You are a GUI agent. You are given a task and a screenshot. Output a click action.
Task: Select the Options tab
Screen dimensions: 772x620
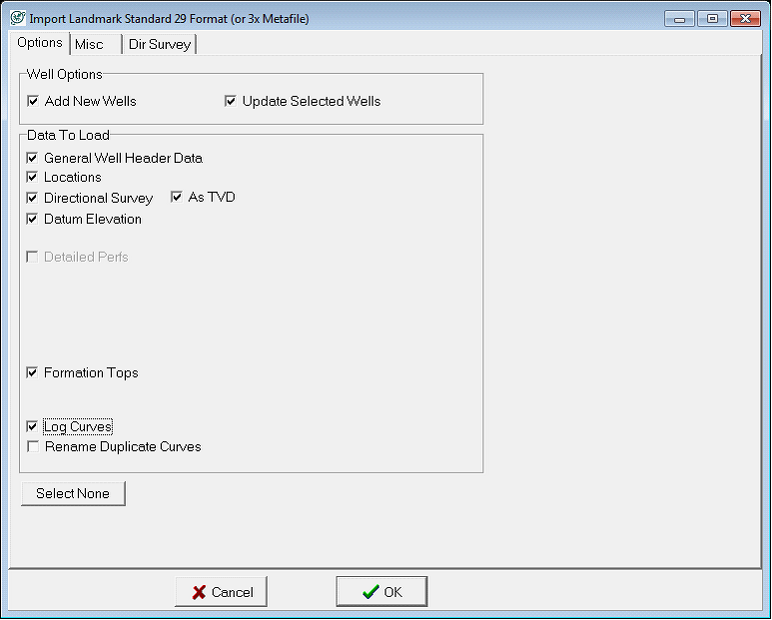coord(40,43)
